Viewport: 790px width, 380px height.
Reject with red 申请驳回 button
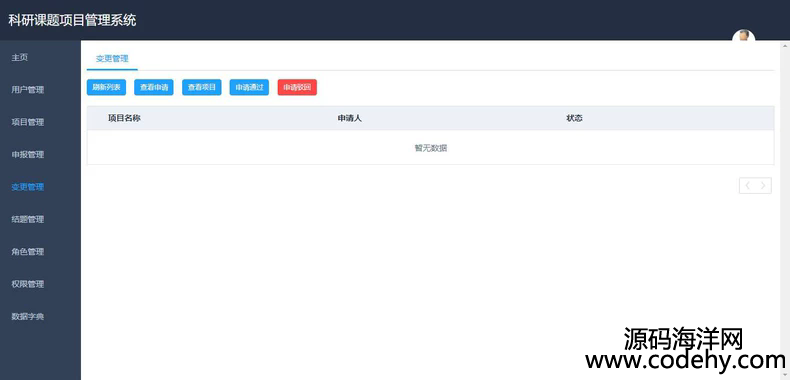pos(297,87)
